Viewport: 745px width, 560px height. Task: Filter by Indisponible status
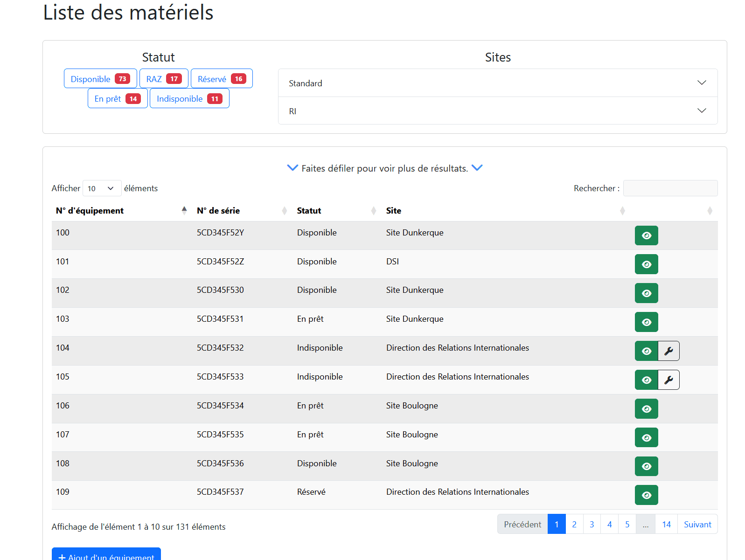click(x=189, y=98)
